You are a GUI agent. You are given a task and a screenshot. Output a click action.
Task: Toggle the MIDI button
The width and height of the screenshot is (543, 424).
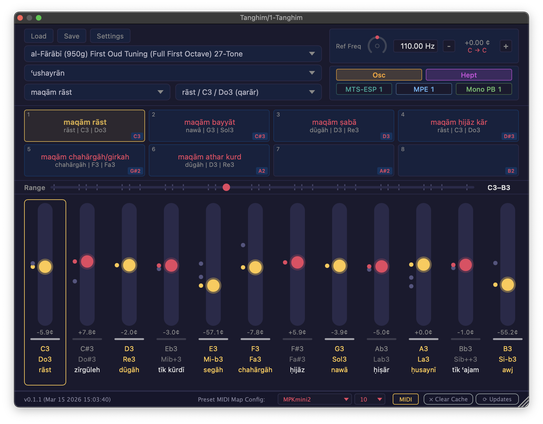(406, 399)
